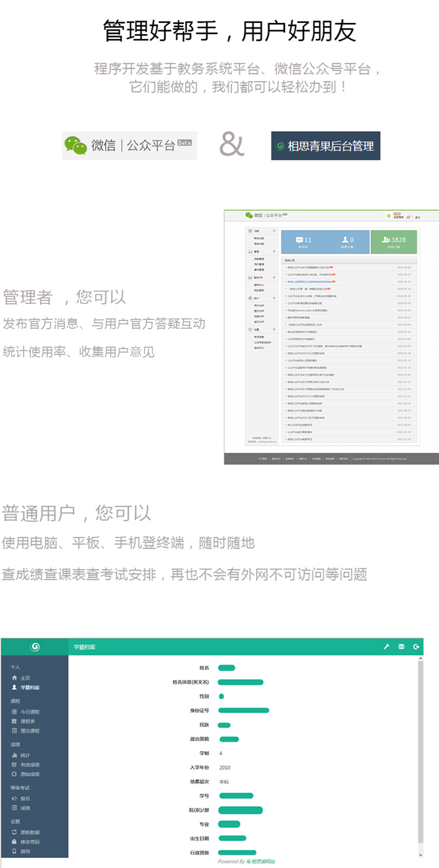Click the 系统公告 heading in the WeChat panel
Image resolution: width=439 pixels, height=868 pixels.
coord(289,260)
